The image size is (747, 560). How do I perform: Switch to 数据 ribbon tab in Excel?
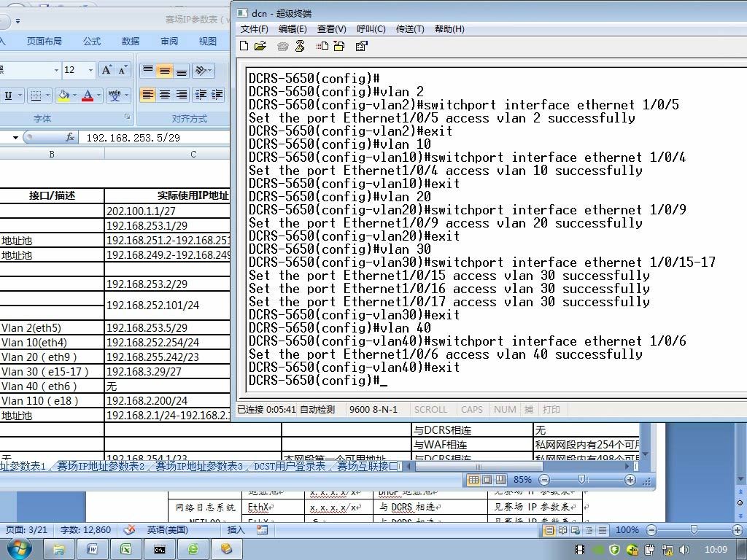click(130, 42)
